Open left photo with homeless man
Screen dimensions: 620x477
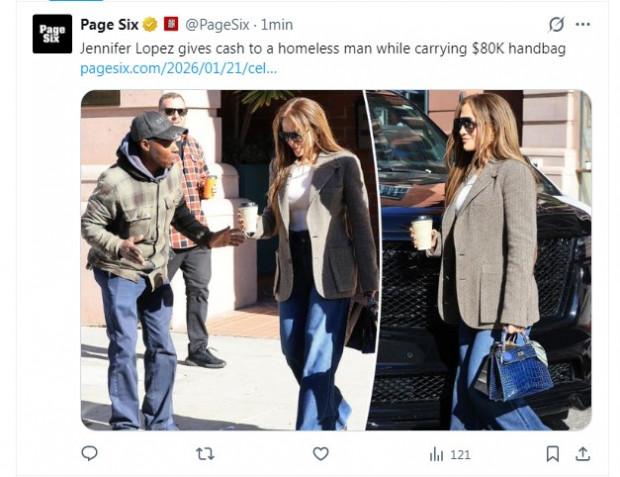225,260
